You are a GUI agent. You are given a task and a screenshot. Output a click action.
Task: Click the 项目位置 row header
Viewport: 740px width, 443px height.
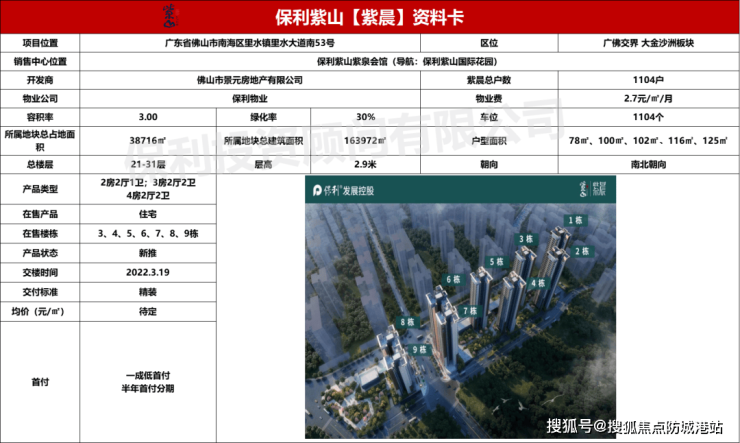(40, 43)
